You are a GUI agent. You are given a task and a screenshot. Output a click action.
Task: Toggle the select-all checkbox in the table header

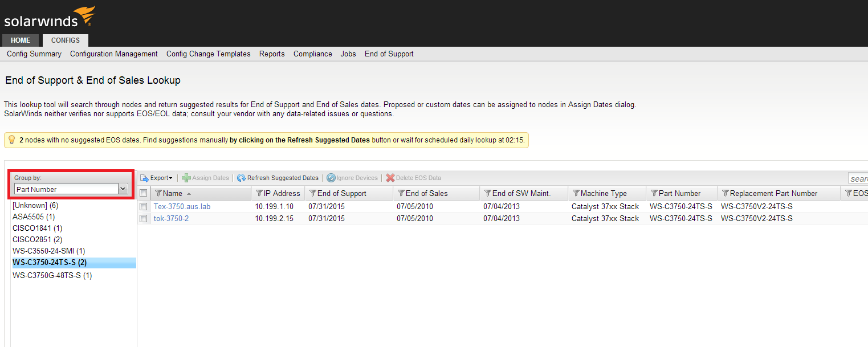(x=144, y=193)
